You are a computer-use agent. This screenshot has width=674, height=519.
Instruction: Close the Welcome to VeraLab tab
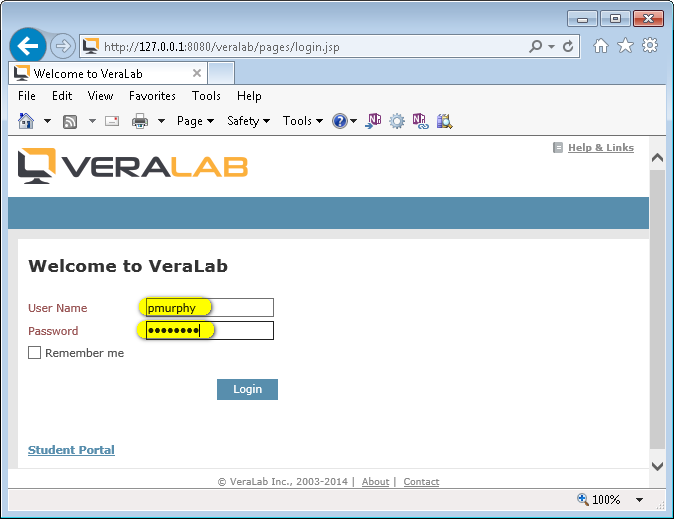pyautogui.click(x=197, y=73)
